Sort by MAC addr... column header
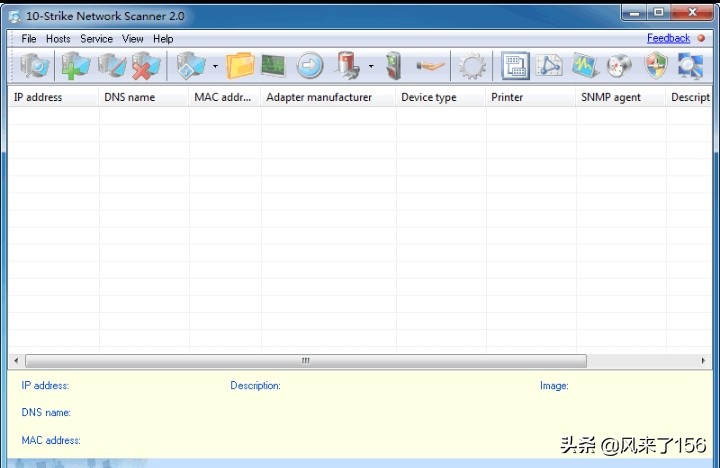720x468 pixels. coord(225,97)
